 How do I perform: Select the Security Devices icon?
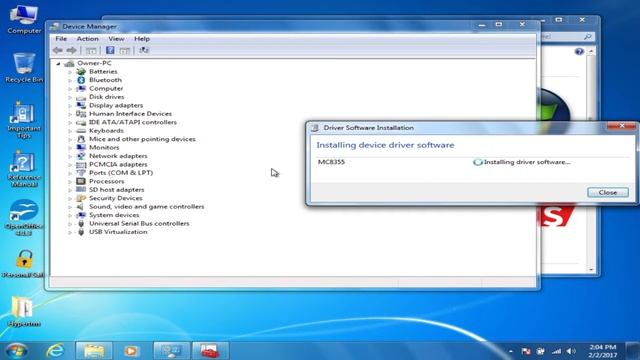pos(81,198)
